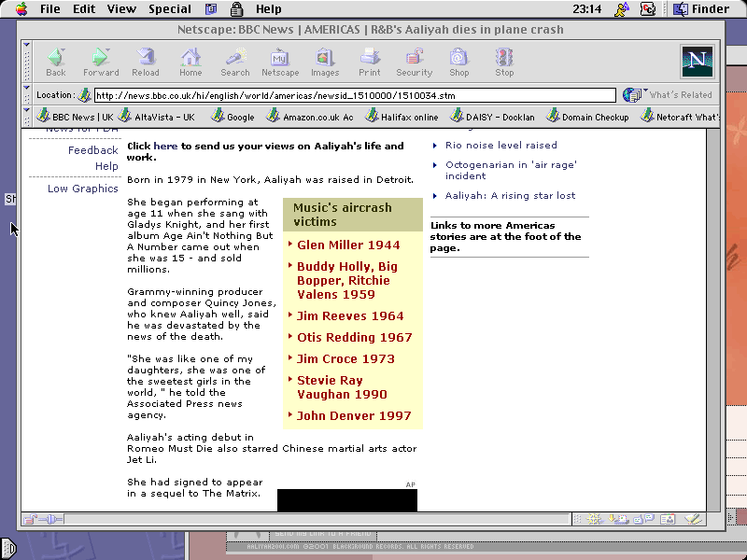Open the DAISY - Docklan bookmark

point(492,117)
